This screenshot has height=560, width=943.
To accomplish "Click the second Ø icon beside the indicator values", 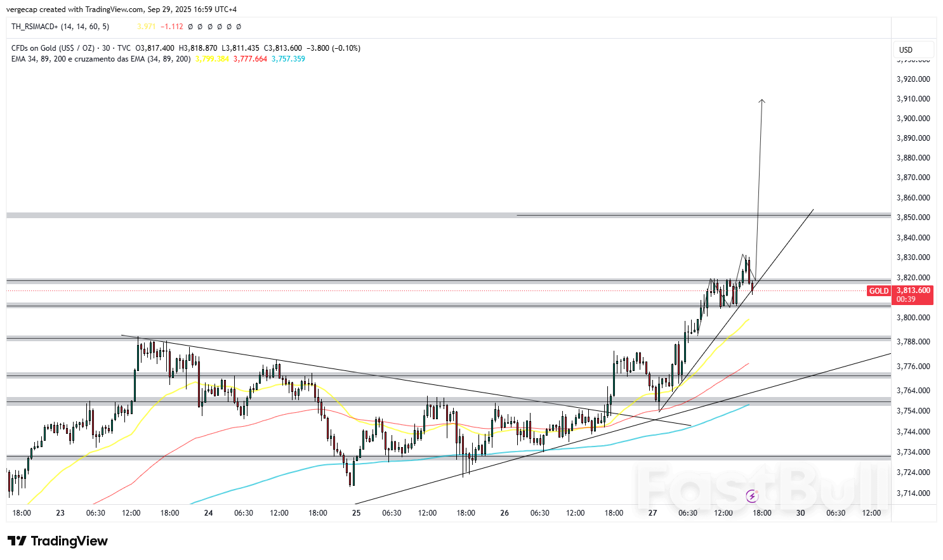I will (x=199, y=27).
